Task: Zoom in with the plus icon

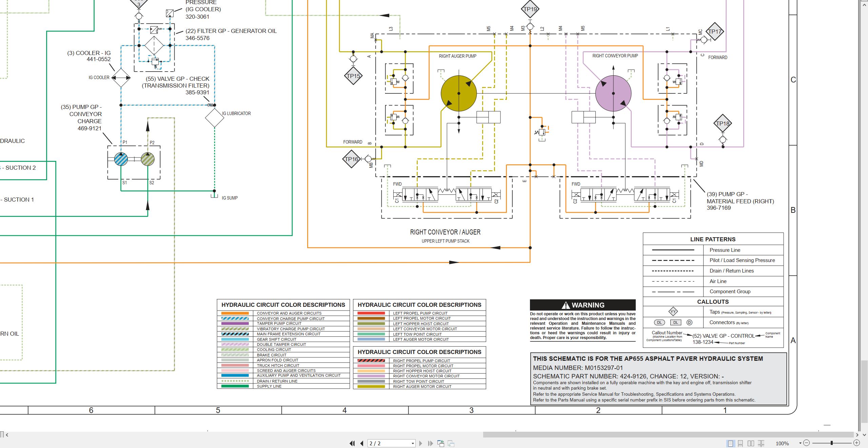Action: coord(856,443)
